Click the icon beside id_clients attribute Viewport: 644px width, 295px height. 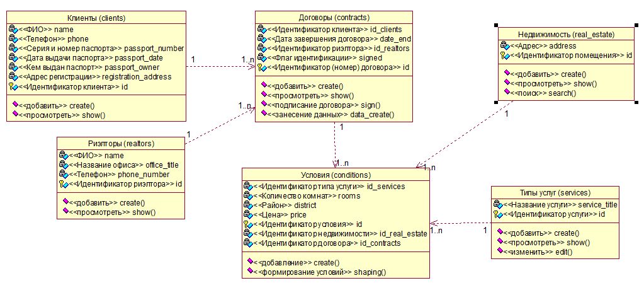262,29
